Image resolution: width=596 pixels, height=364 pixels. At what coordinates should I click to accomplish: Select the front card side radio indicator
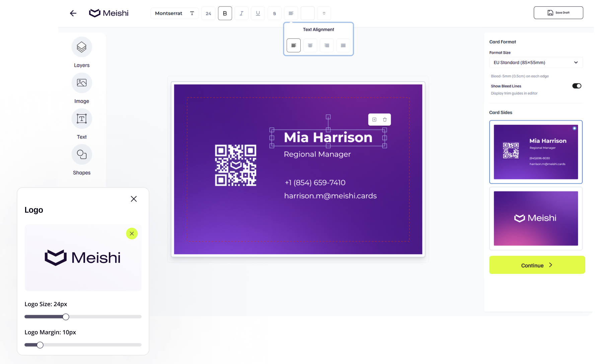(x=574, y=128)
